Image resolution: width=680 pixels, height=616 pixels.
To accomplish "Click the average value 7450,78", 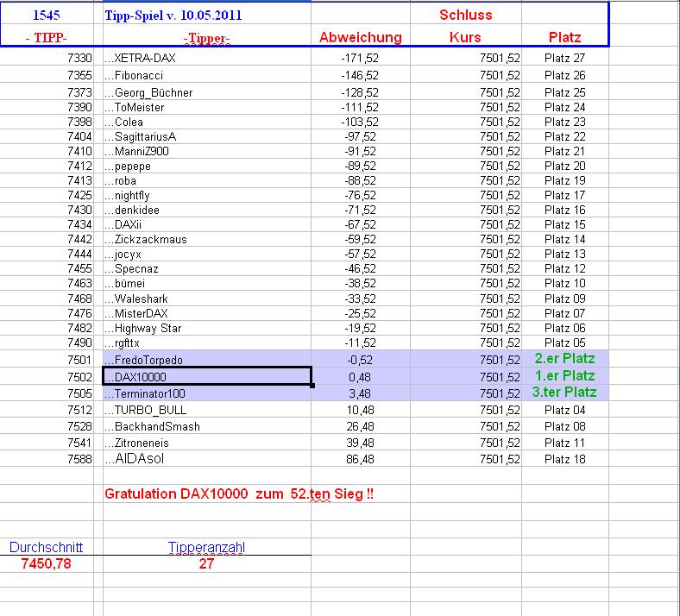I will 47,563.
